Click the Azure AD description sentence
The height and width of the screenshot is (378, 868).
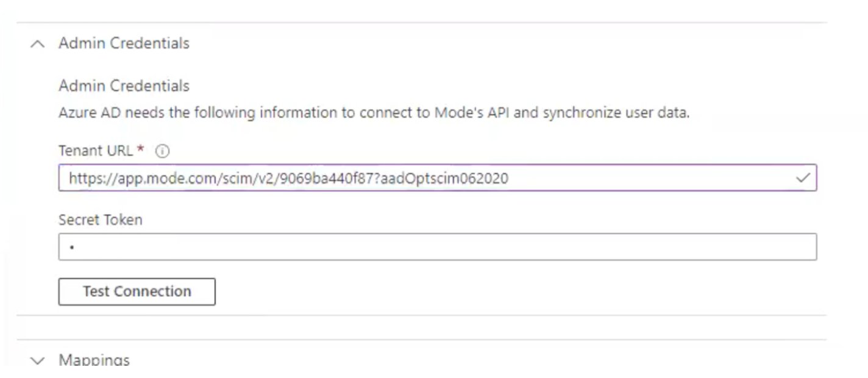374,113
